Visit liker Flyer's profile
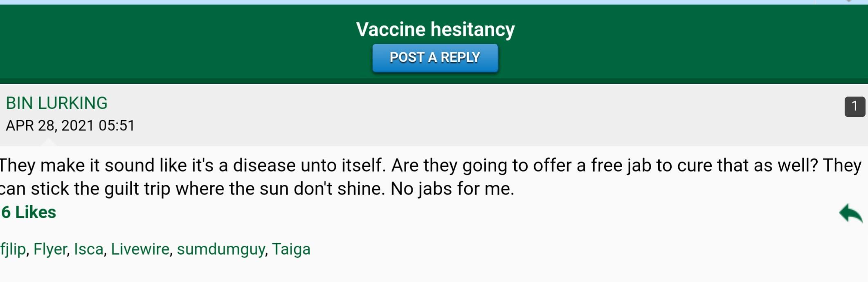This screenshot has width=868, height=282. (50, 249)
